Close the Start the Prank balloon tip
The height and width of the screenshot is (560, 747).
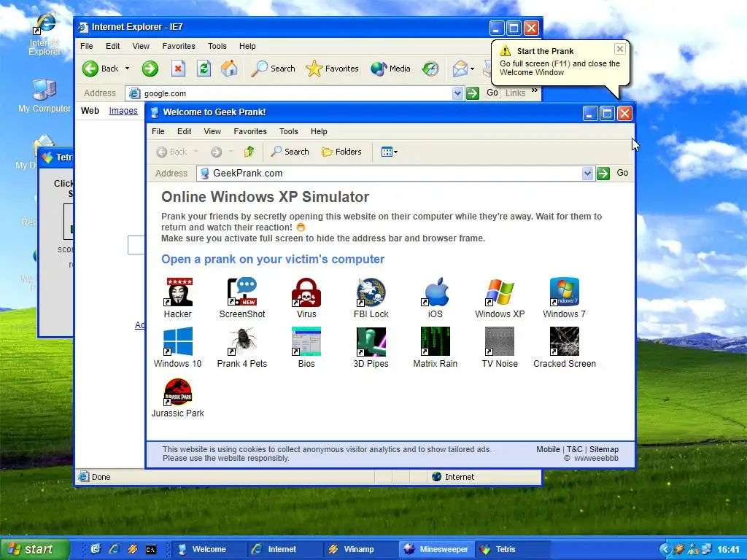[620, 49]
